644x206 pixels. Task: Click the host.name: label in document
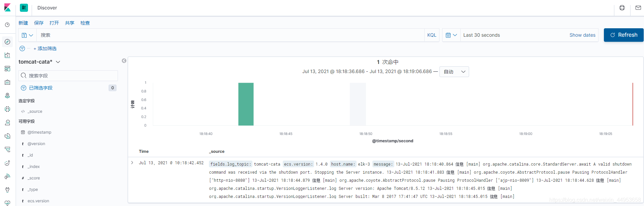tap(343, 164)
